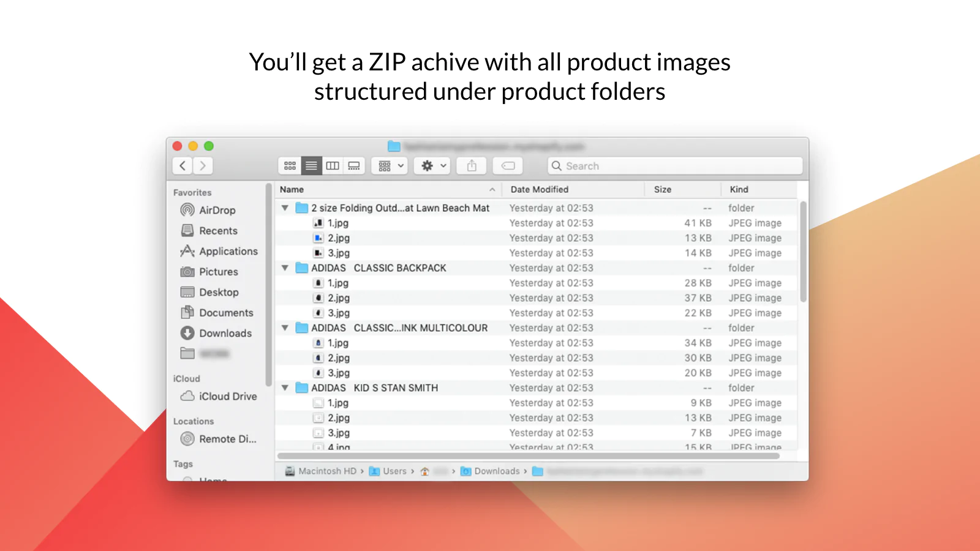Go back using the left chevron
The height and width of the screenshot is (551, 980).
point(183,166)
